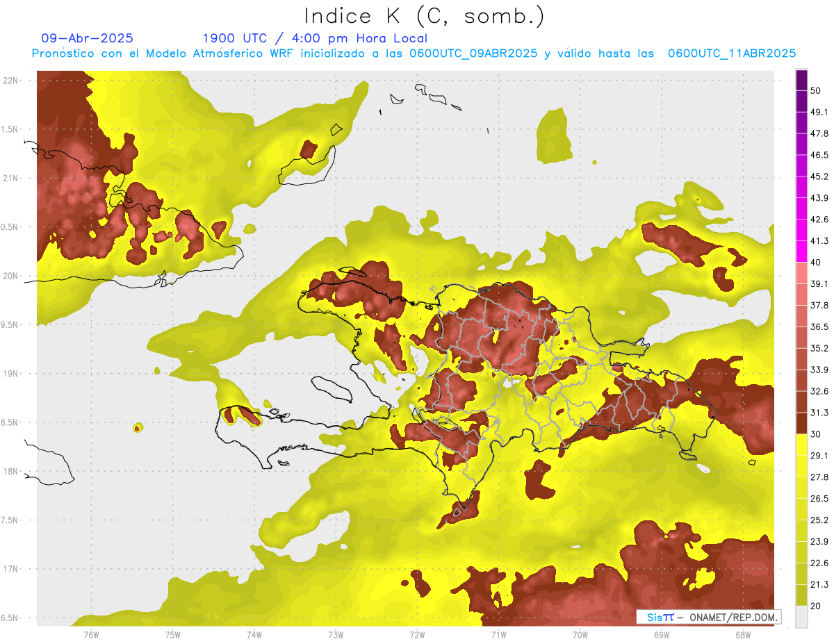Click the "30" color scale value
Viewport: 834px width, 644px height.
(816, 434)
